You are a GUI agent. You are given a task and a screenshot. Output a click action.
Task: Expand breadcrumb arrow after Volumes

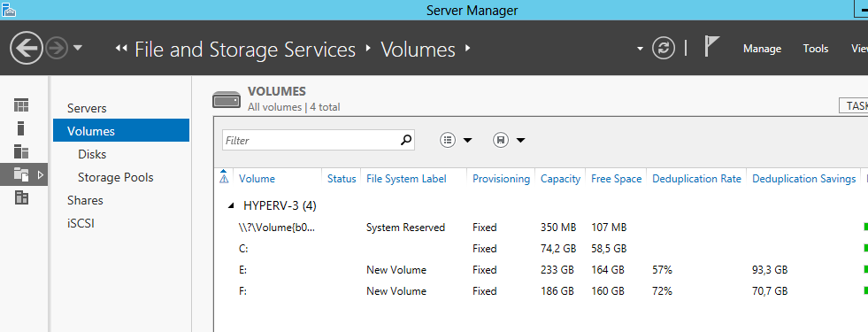[468, 48]
